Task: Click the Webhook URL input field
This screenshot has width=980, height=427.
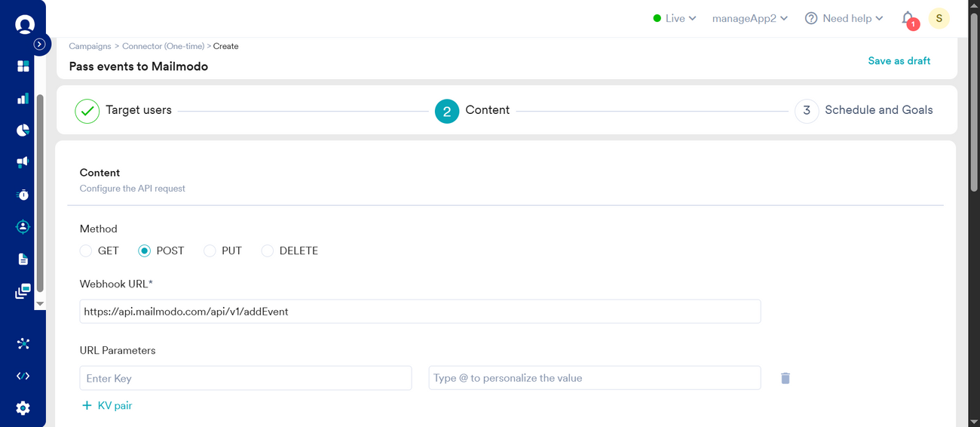Action: [x=419, y=311]
